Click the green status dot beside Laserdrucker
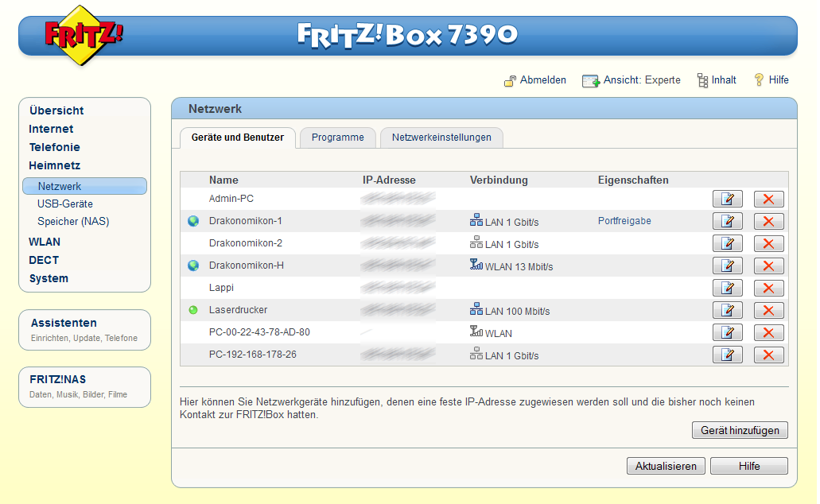This screenshot has width=820, height=504. (x=193, y=310)
